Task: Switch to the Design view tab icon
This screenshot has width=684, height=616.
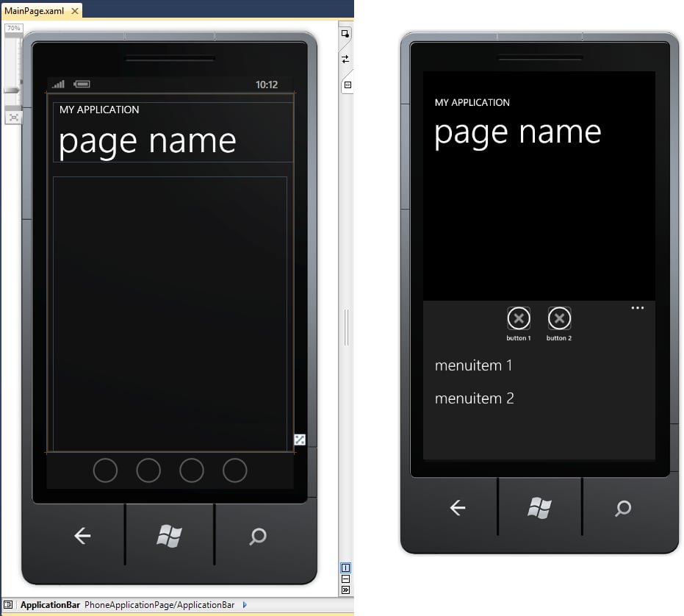Action: pos(345,34)
